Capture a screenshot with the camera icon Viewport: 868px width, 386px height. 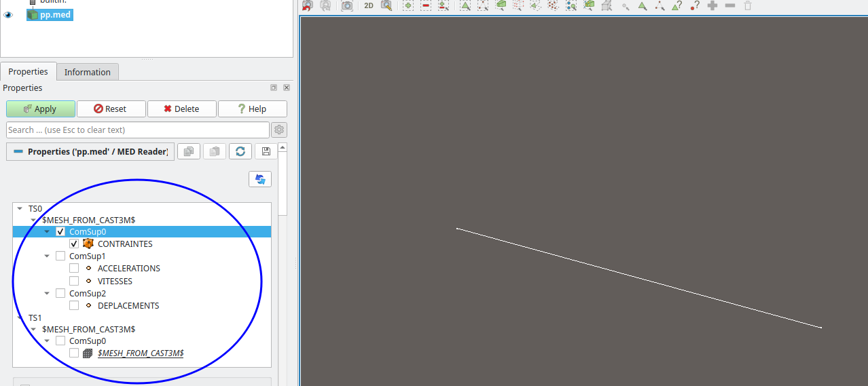347,5
